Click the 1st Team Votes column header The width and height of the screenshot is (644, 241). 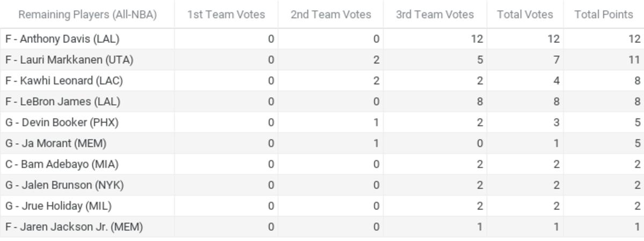tap(226, 14)
